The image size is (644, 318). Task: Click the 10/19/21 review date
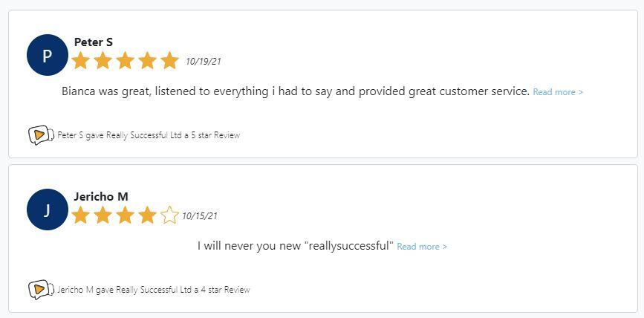click(x=203, y=62)
